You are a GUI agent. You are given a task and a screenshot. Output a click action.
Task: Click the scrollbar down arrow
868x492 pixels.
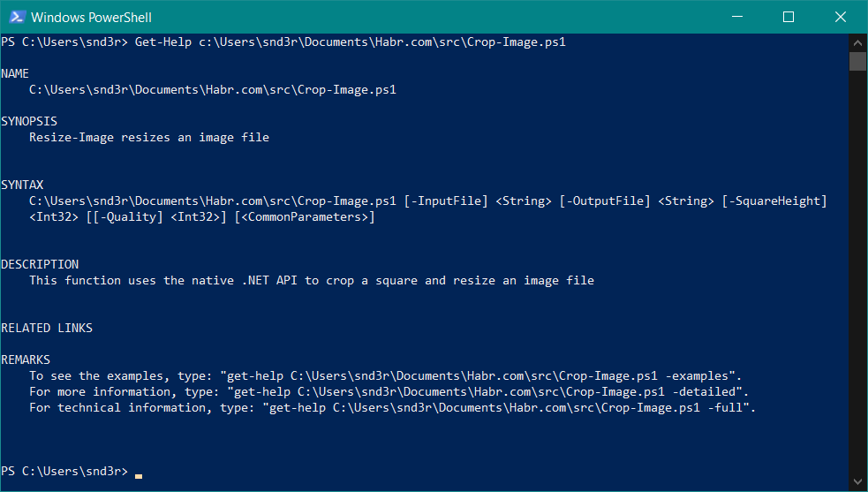857,482
